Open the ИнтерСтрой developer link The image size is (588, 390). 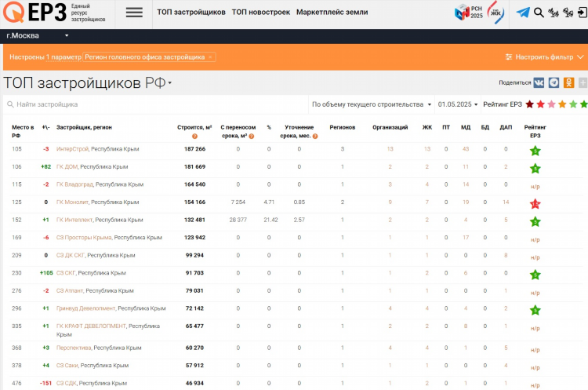(x=72, y=149)
